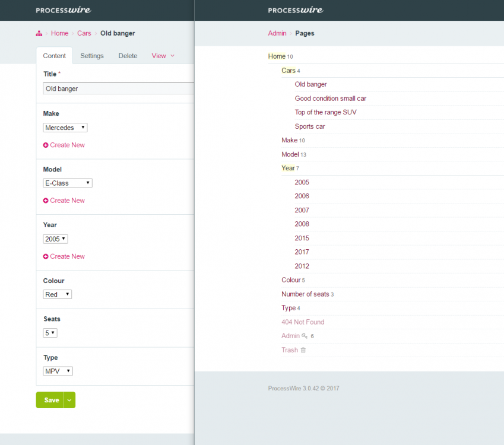Open the Colour dropdown showing Red

click(58, 294)
